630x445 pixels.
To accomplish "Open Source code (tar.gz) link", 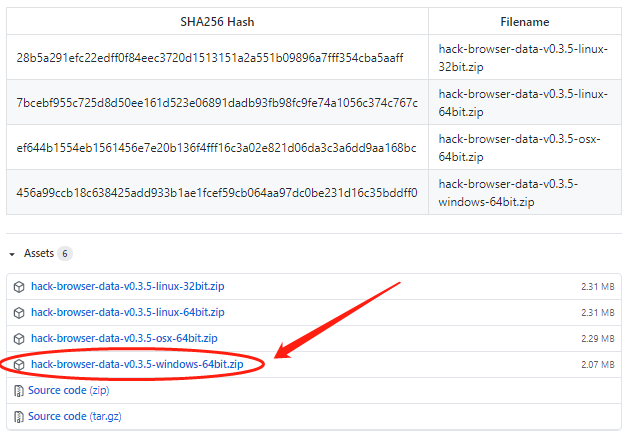I will click(74, 416).
